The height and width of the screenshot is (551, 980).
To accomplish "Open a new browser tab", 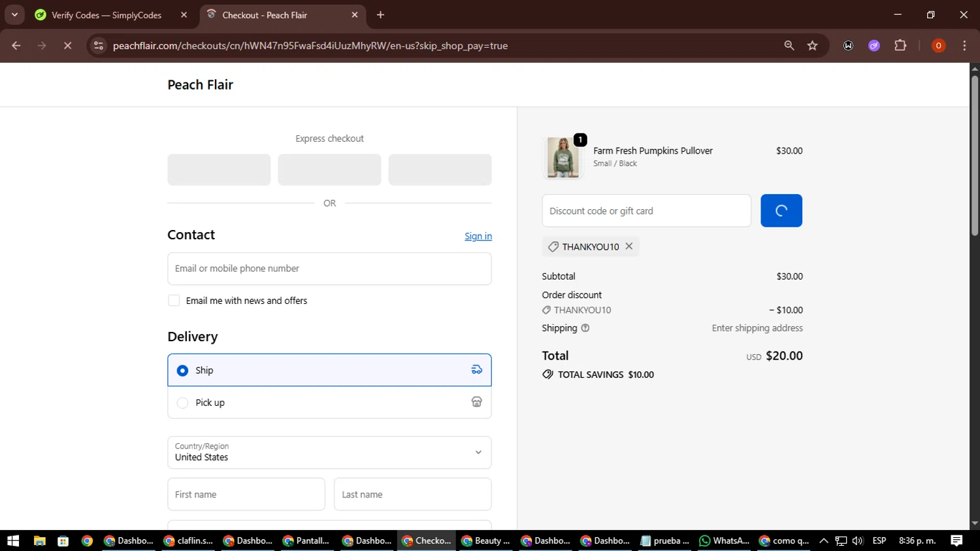I will pos(380,15).
